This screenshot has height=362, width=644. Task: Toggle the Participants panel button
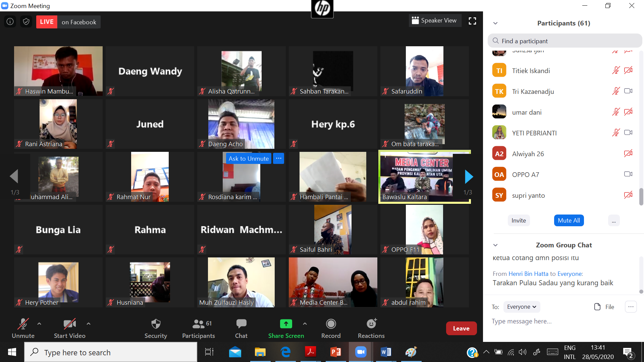199,328
